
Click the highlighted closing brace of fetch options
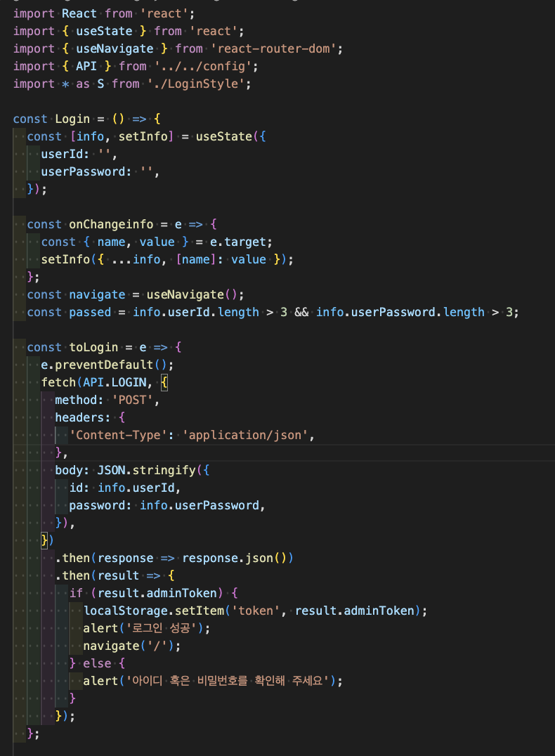point(44,540)
